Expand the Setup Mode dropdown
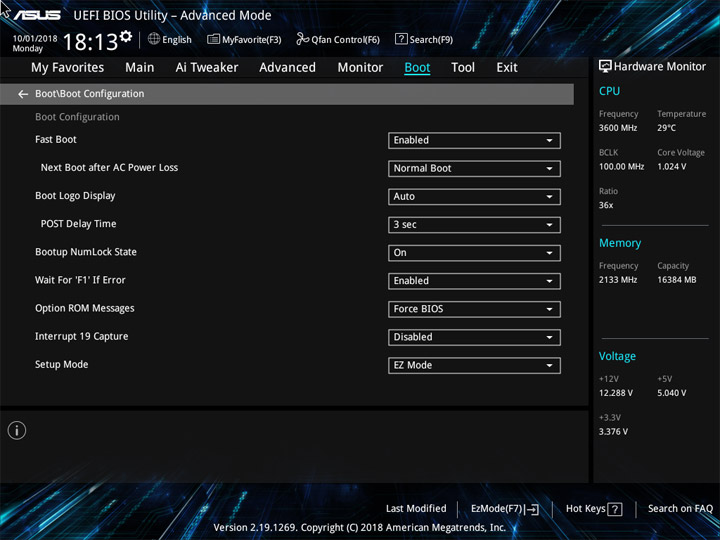Viewport: 720px width, 540px height. (x=474, y=365)
